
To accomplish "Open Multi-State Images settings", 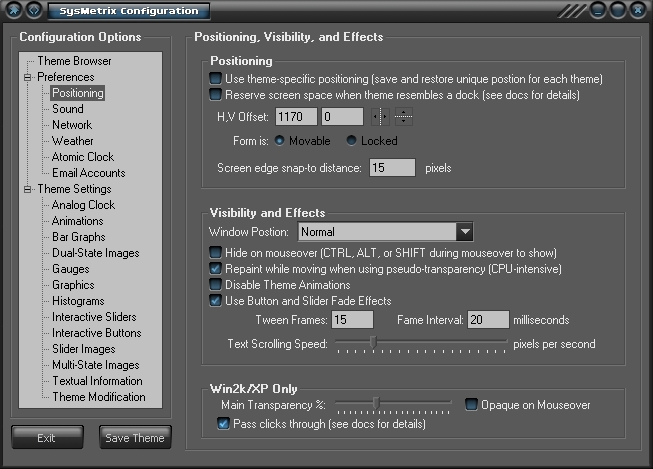I will click(96, 365).
